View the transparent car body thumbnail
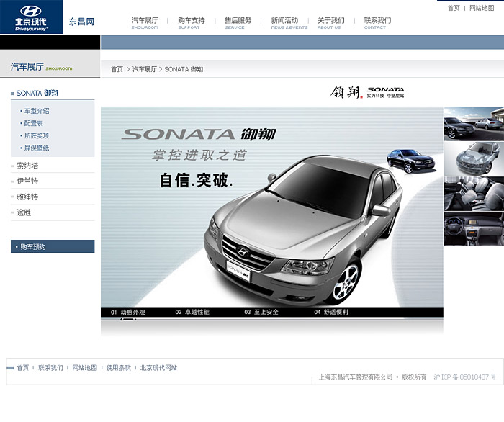 click(474, 158)
